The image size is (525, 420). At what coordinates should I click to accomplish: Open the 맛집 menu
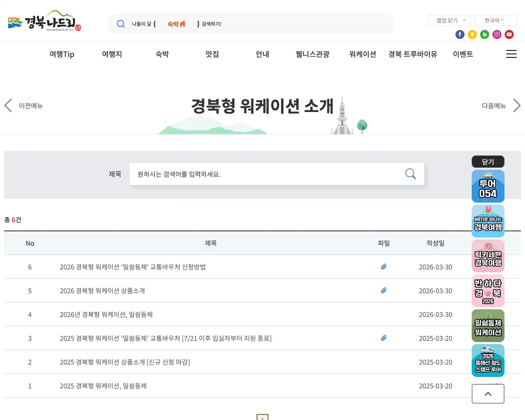click(x=212, y=54)
